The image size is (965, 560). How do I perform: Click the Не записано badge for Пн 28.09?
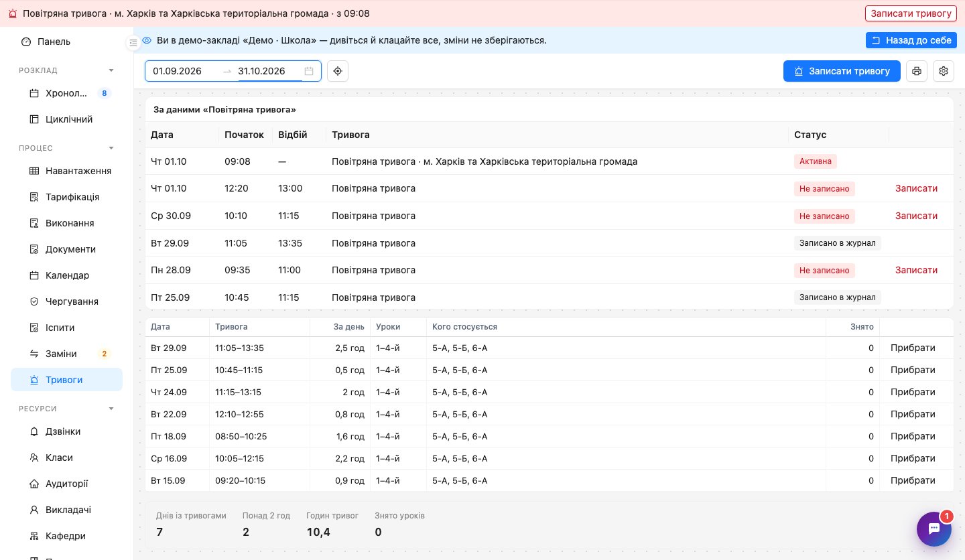(x=824, y=270)
